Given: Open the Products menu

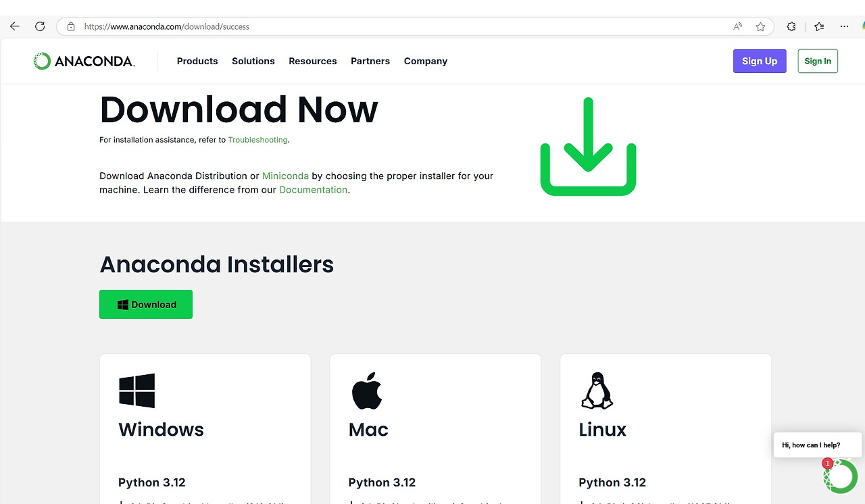Looking at the screenshot, I should (x=197, y=61).
